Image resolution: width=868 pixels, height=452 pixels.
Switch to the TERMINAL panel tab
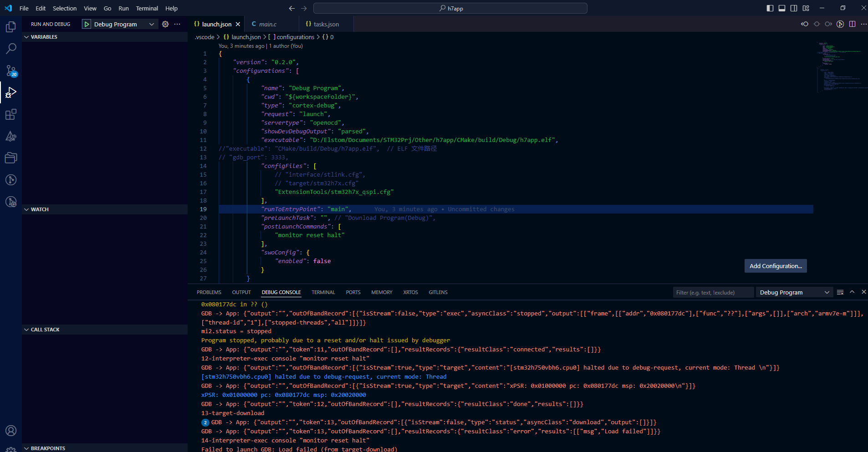point(323,292)
